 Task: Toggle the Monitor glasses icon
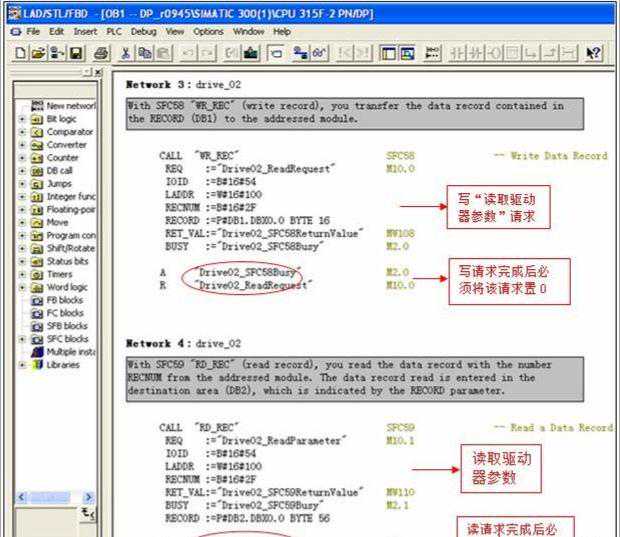click(x=319, y=53)
